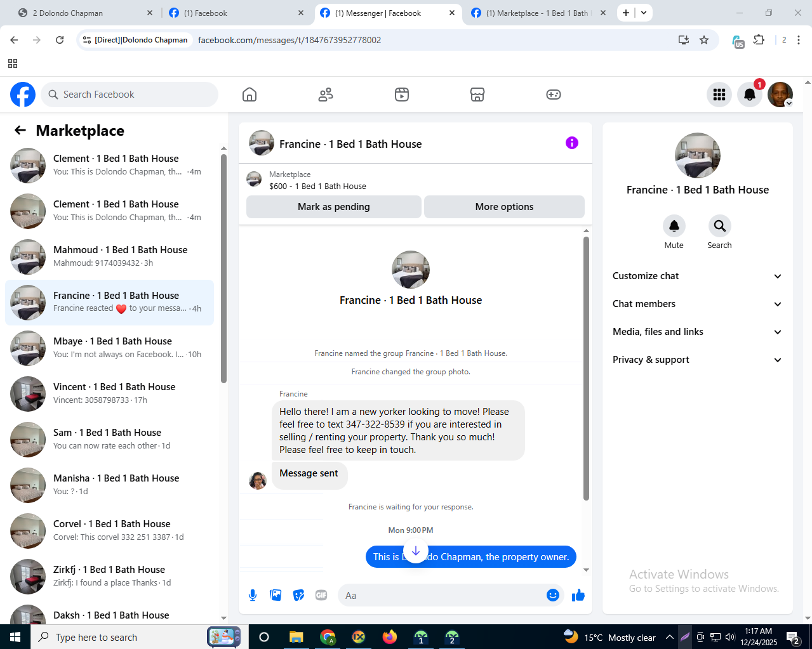Open Windows notification center icon
This screenshot has height=649, width=812.
(793, 637)
